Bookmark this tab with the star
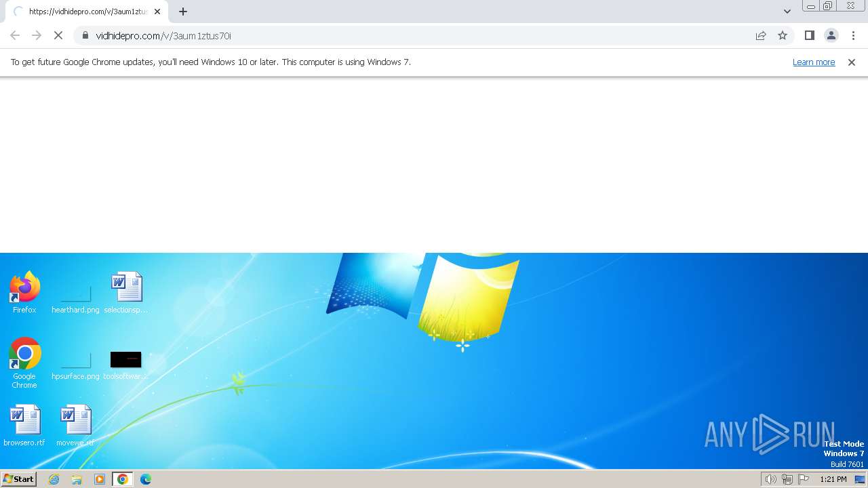Viewport: 868px width, 488px height. click(783, 35)
